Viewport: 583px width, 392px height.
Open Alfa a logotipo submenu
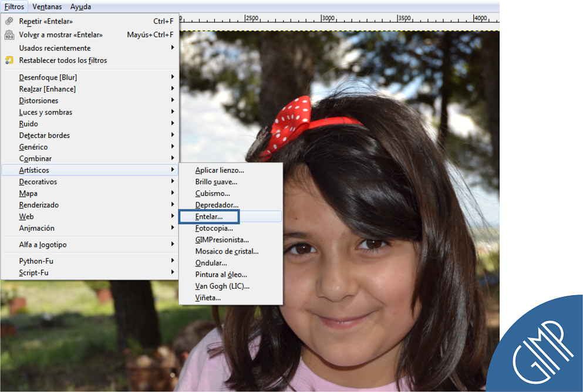89,245
